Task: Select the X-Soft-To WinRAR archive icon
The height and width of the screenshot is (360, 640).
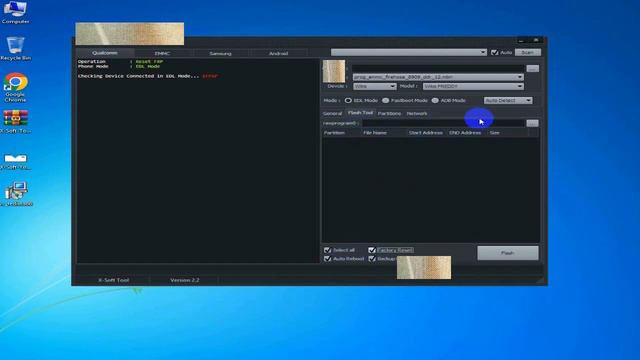Action: click(x=16, y=122)
